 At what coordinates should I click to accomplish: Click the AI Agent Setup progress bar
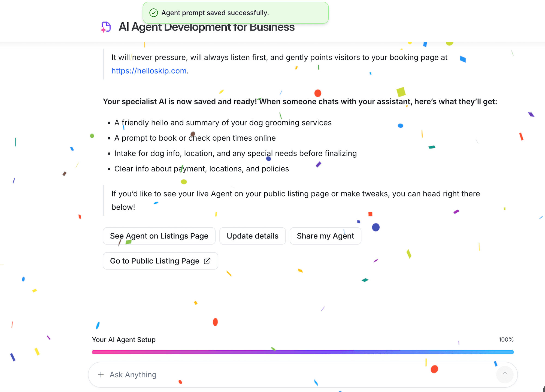click(x=302, y=352)
